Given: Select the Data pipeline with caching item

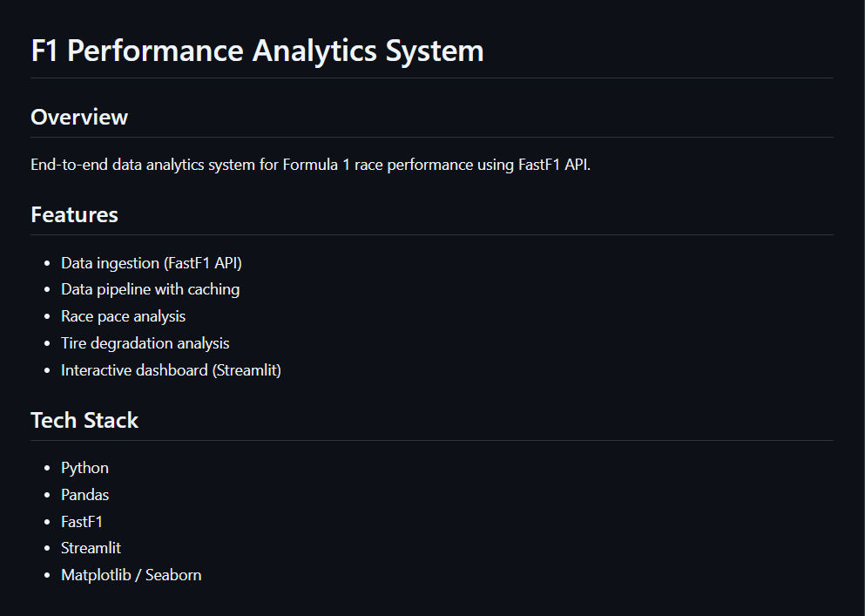Looking at the screenshot, I should (x=150, y=289).
